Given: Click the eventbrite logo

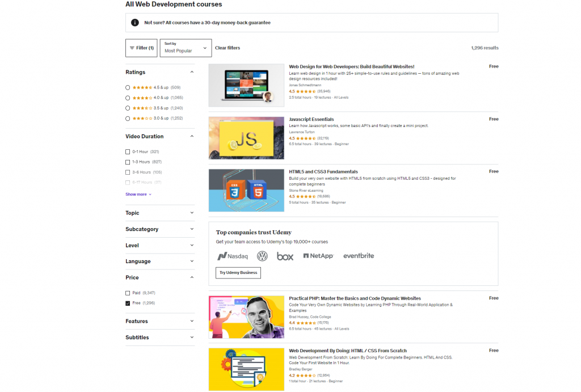Looking at the screenshot, I should pyautogui.click(x=359, y=256).
